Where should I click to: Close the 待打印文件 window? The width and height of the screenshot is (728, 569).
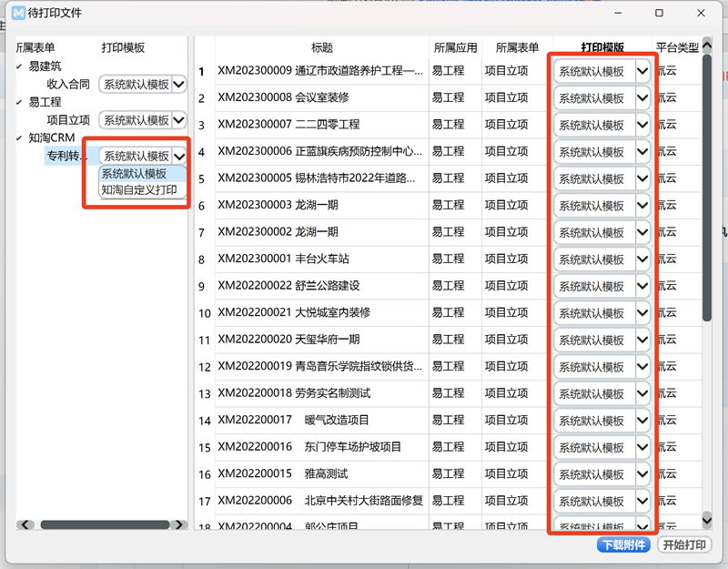701,13
